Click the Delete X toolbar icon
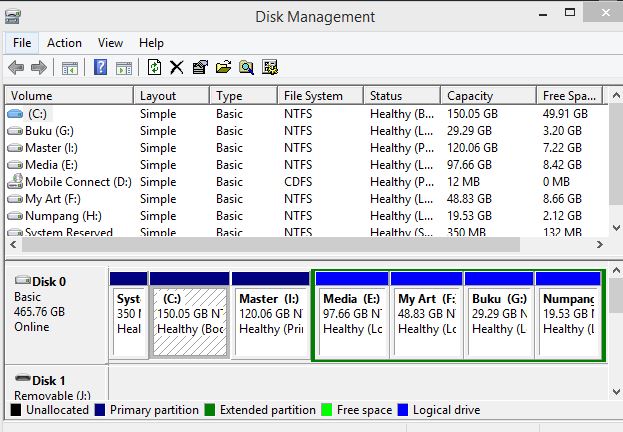 click(x=177, y=68)
